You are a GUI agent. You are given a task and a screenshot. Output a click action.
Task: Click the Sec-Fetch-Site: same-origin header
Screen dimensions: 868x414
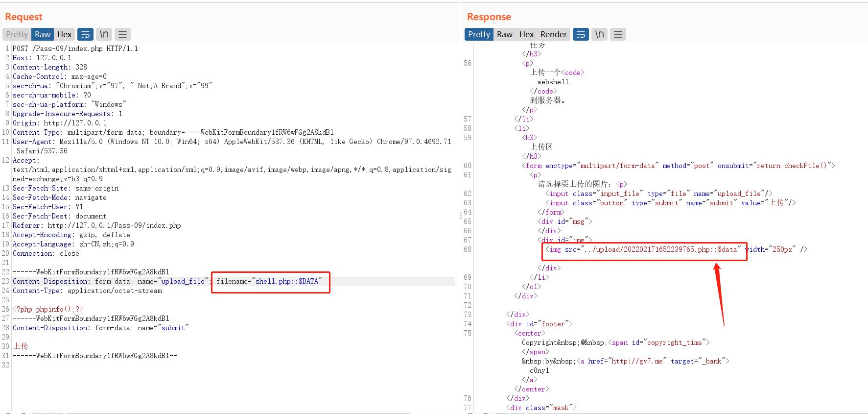tap(66, 188)
